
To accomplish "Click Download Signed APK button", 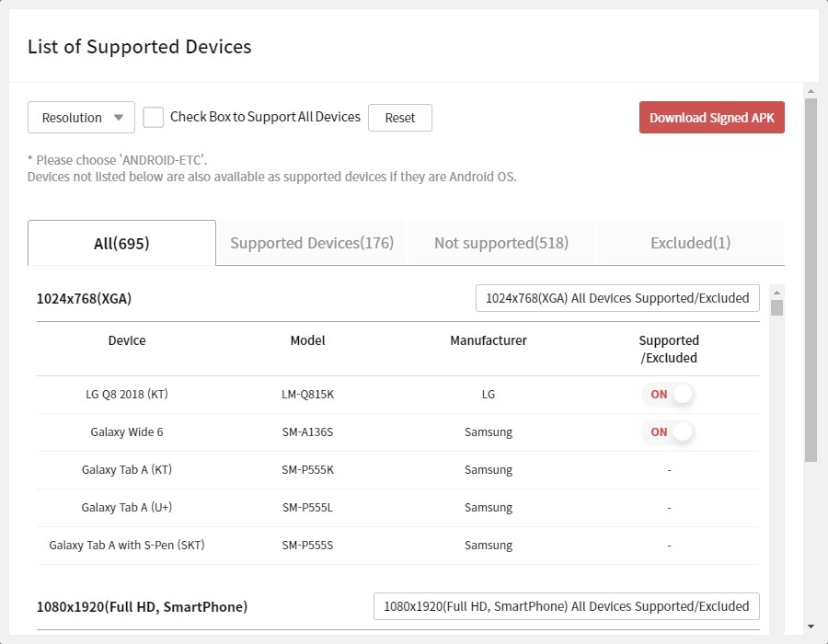I will click(711, 118).
